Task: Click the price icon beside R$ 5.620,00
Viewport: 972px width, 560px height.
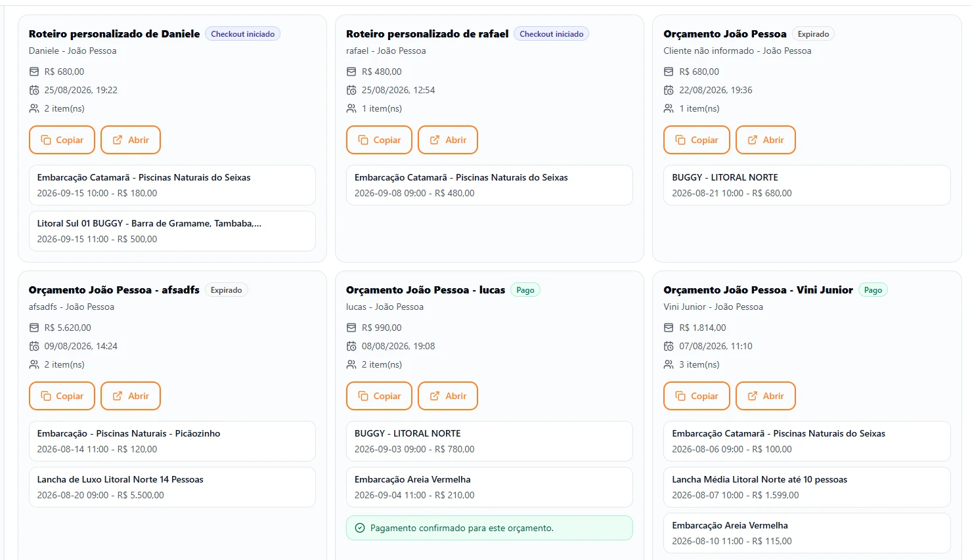Action: click(34, 328)
